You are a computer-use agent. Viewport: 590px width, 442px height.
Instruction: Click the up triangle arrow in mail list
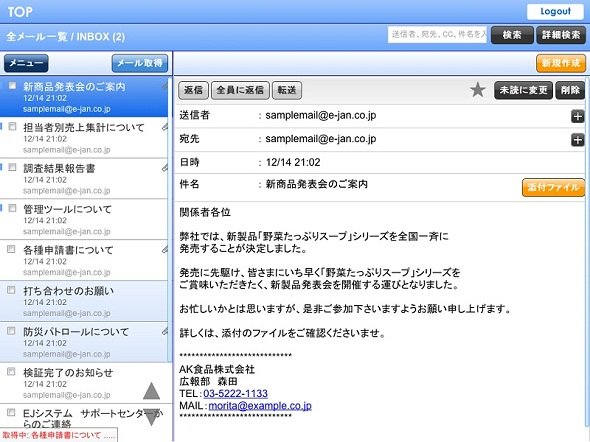point(151,391)
